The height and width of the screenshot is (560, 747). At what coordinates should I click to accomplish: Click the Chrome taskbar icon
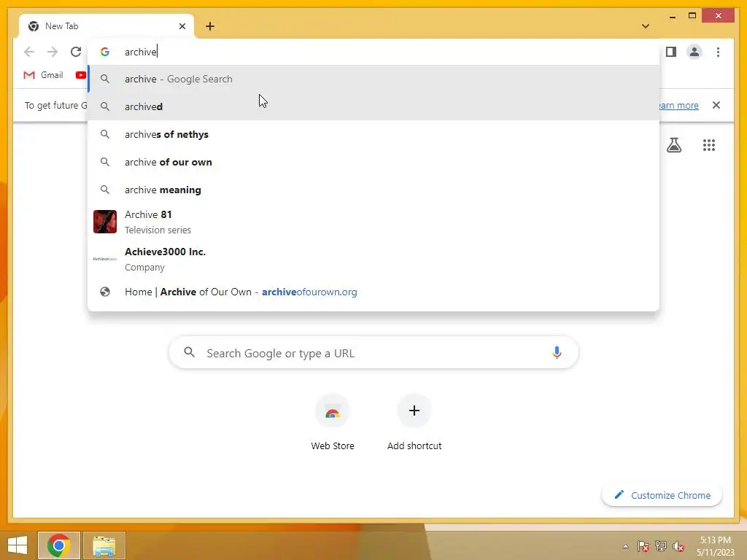point(59,545)
